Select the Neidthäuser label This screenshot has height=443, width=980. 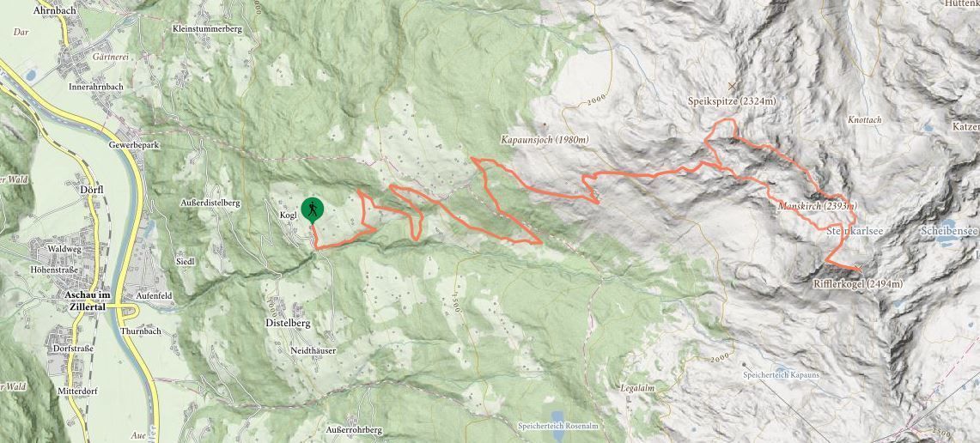(x=313, y=351)
